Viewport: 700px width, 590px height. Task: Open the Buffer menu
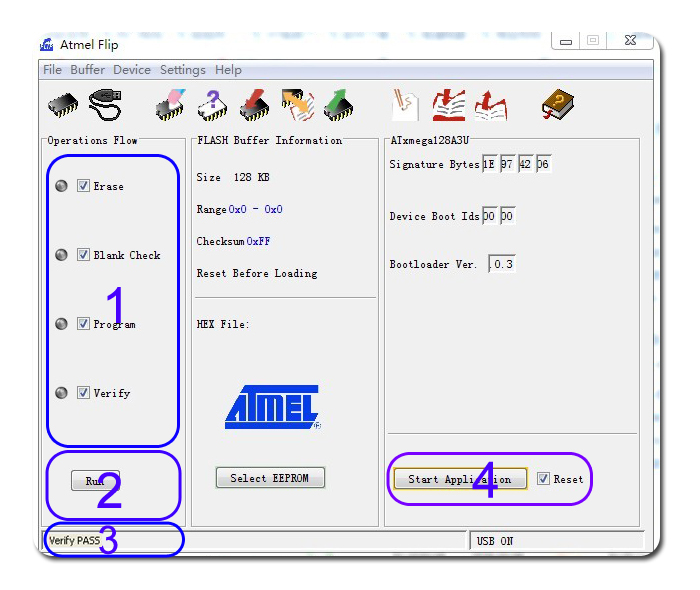88,70
